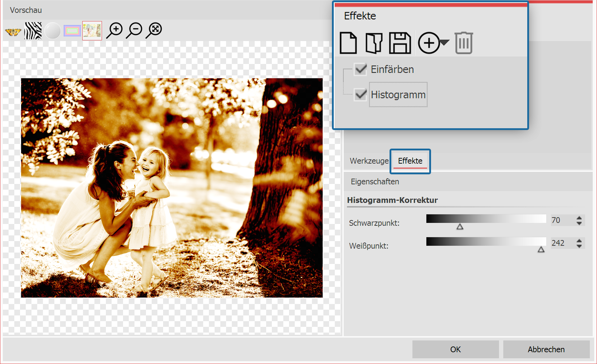This screenshot has width=597, height=364.
Task: Confirm changes with OK
Action: click(x=455, y=349)
